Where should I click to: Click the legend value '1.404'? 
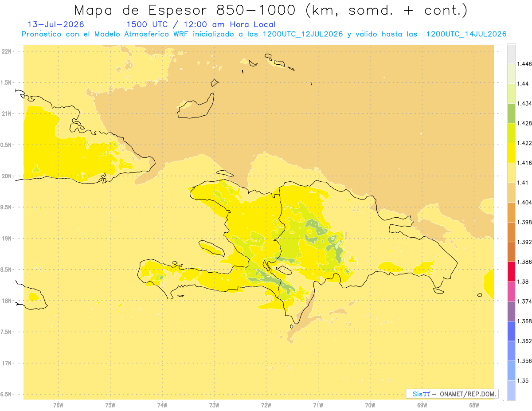[524, 202]
